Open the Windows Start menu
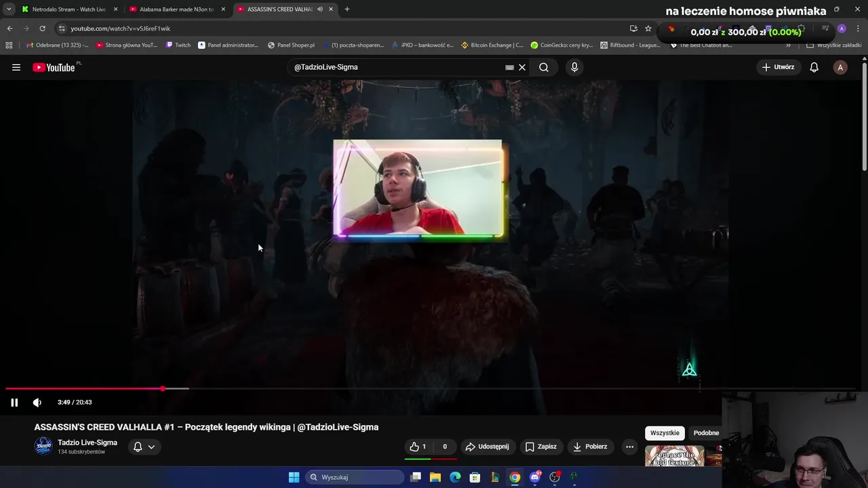The height and width of the screenshot is (488, 868). pos(294,477)
